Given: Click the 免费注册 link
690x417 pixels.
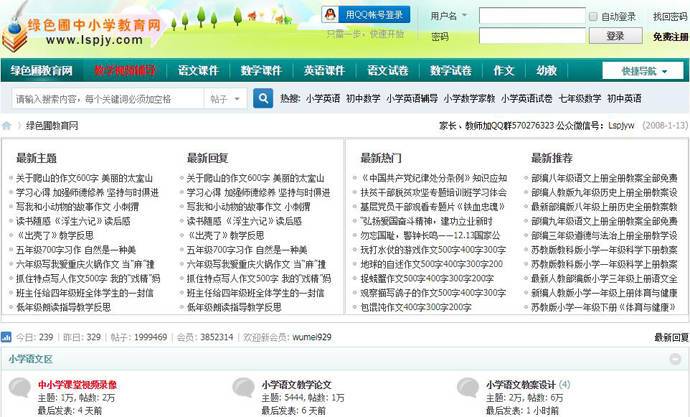Looking at the screenshot, I should (670, 36).
